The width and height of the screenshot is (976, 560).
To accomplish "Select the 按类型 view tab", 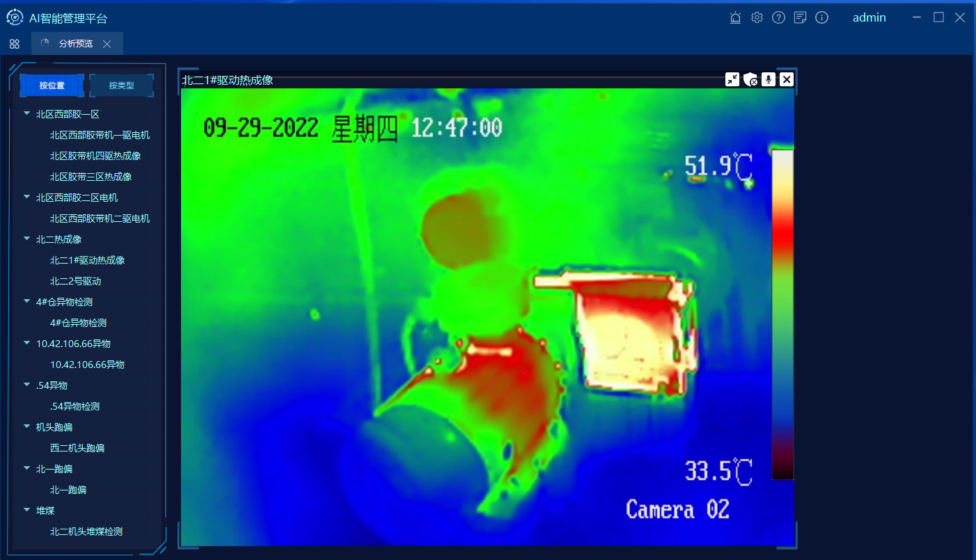I will (x=121, y=86).
